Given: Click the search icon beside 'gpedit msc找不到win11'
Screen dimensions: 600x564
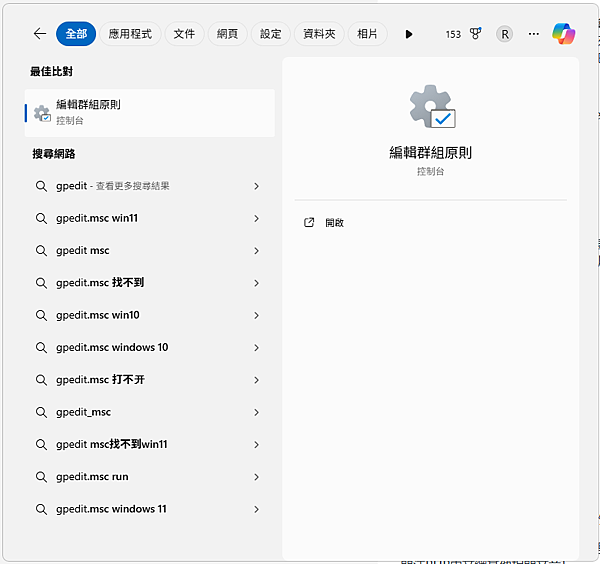Looking at the screenshot, I should 41,445.
